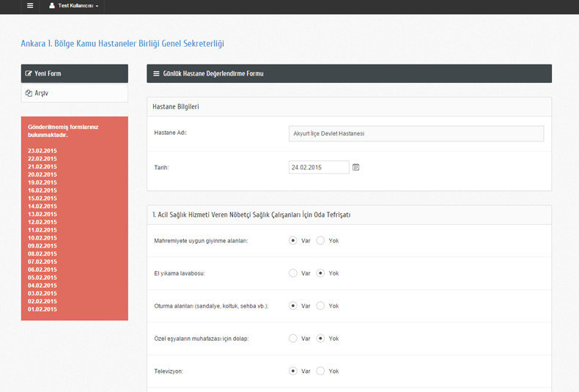Image resolution: width=579 pixels, height=392 pixels.
Task: Open the Arşiv sidebar item
Action: (x=42, y=93)
